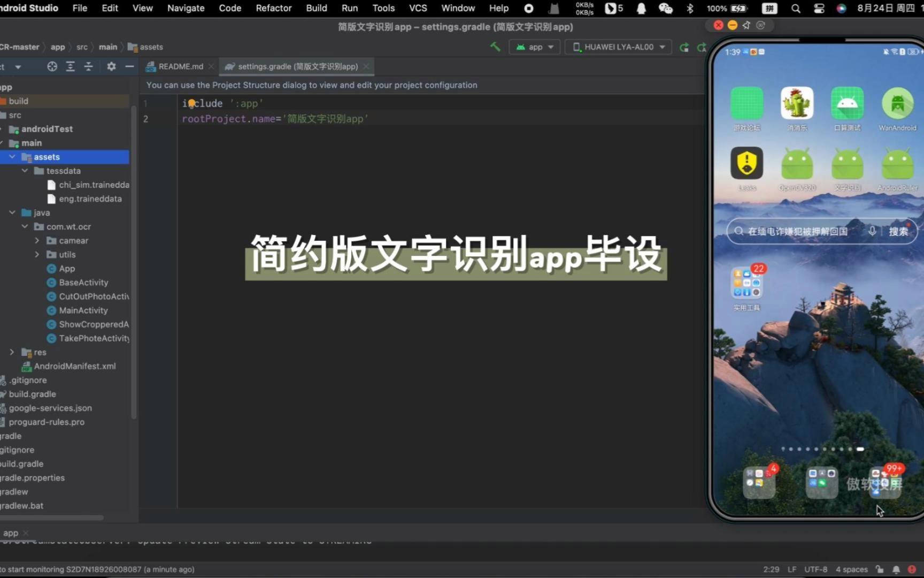
Task: Open the 消消乐 cactus app icon on phone
Action: click(x=797, y=103)
